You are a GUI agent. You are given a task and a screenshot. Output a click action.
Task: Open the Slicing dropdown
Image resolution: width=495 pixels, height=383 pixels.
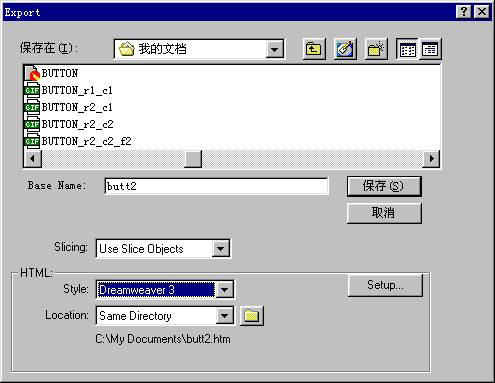[220, 249]
